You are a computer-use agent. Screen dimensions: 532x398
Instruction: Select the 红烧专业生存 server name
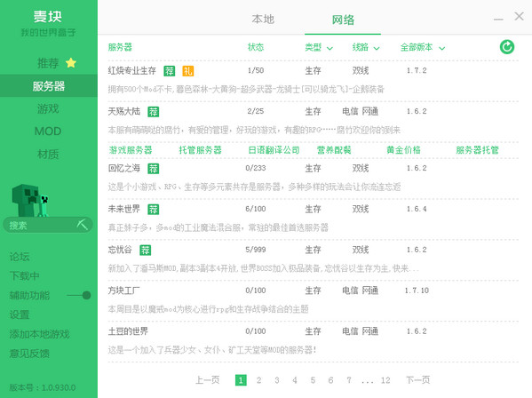(132, 70)
